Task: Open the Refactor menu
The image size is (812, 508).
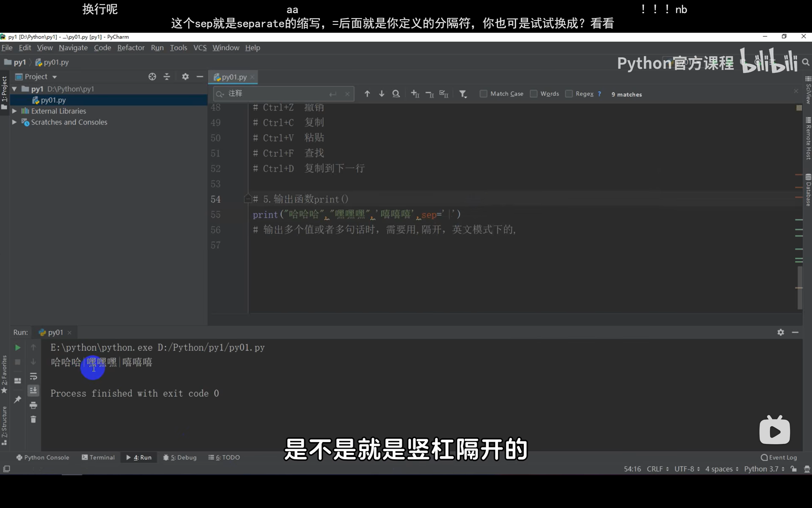Action: coord(131,48)
